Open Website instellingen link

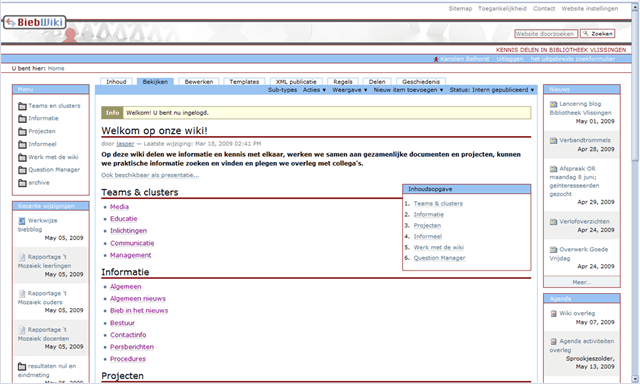[x=590, y=9]
